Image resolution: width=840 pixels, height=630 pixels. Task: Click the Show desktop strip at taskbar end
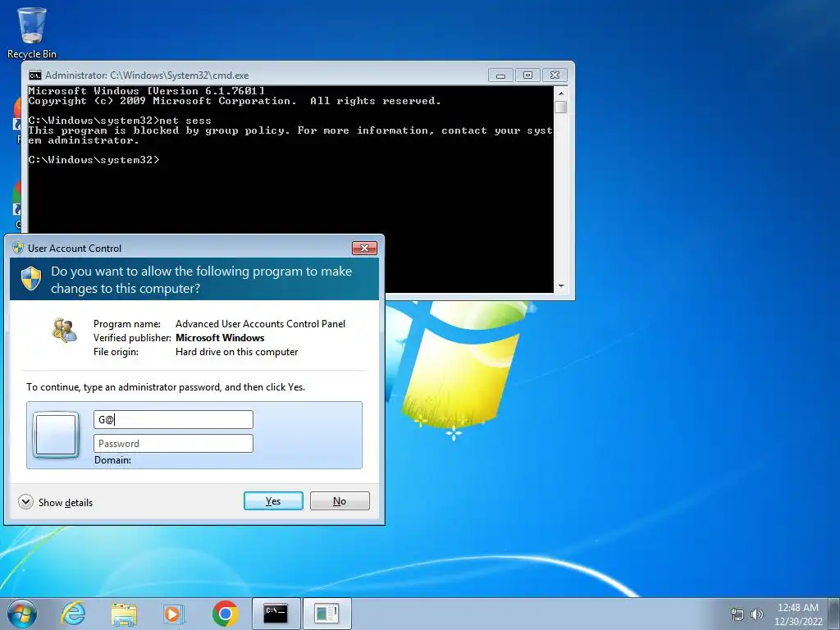click(x=834, y=614)
